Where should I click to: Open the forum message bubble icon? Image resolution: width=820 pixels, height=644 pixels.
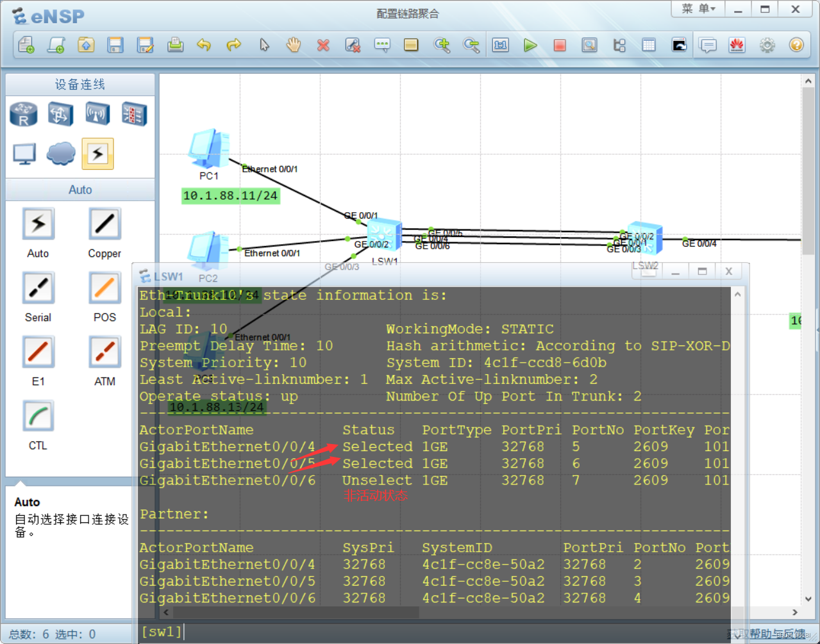708,45
